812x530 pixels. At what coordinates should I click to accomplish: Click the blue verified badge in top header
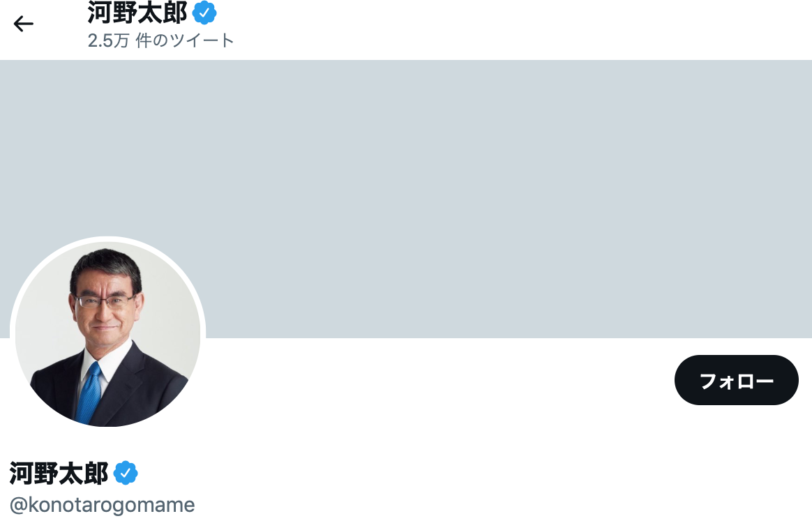[204, 13]
